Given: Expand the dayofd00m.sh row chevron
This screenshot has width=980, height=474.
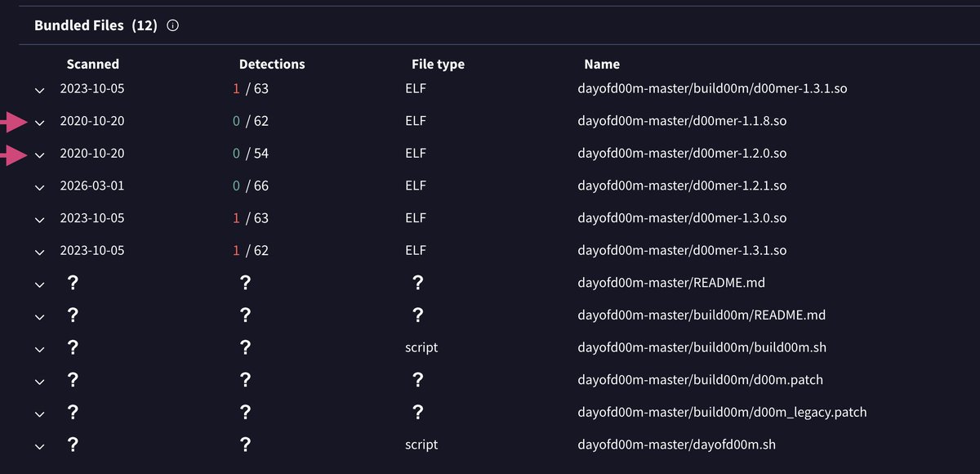Looking at the screenshot, I should pos(39,446).
